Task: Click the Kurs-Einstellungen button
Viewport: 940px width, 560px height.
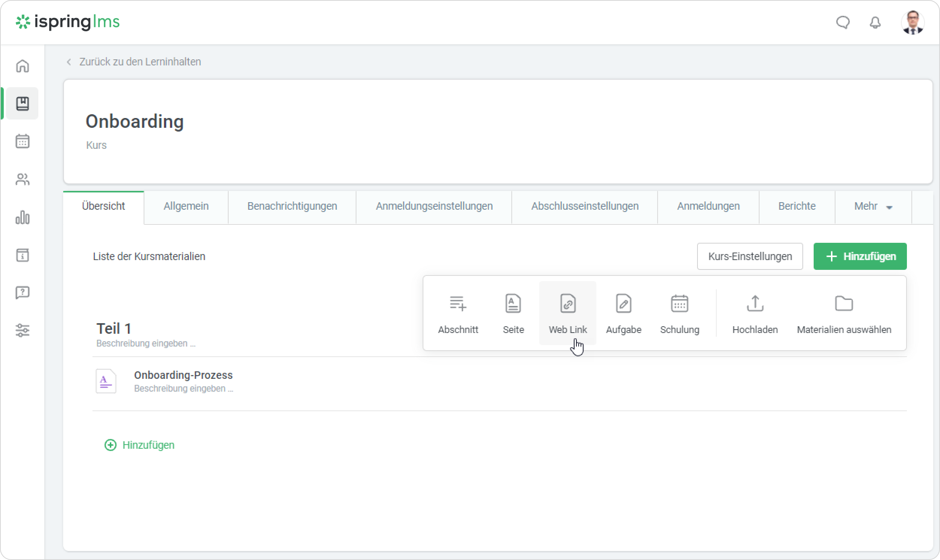Action: coord(749,256)
